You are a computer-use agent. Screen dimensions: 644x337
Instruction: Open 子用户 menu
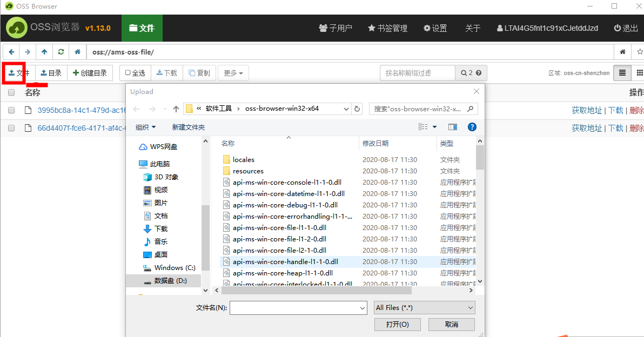336,28
